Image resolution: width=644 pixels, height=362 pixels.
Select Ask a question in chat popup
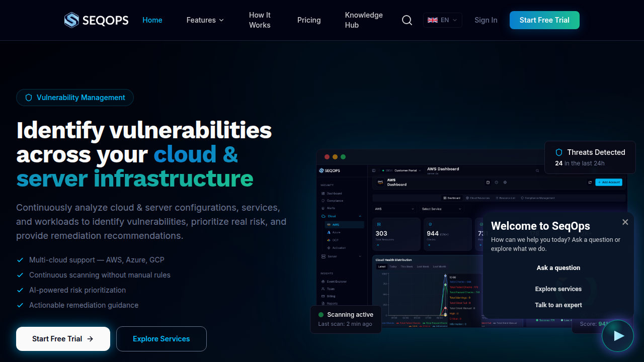tap(558, 268)
